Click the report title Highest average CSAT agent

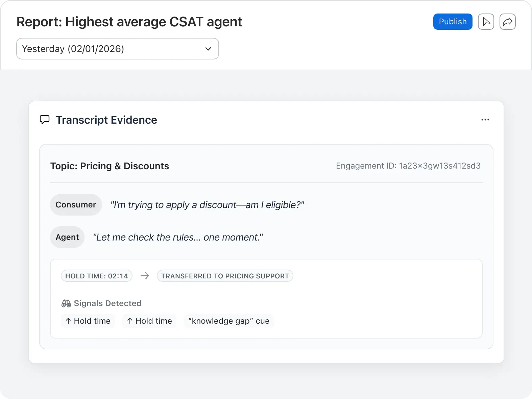129,22
